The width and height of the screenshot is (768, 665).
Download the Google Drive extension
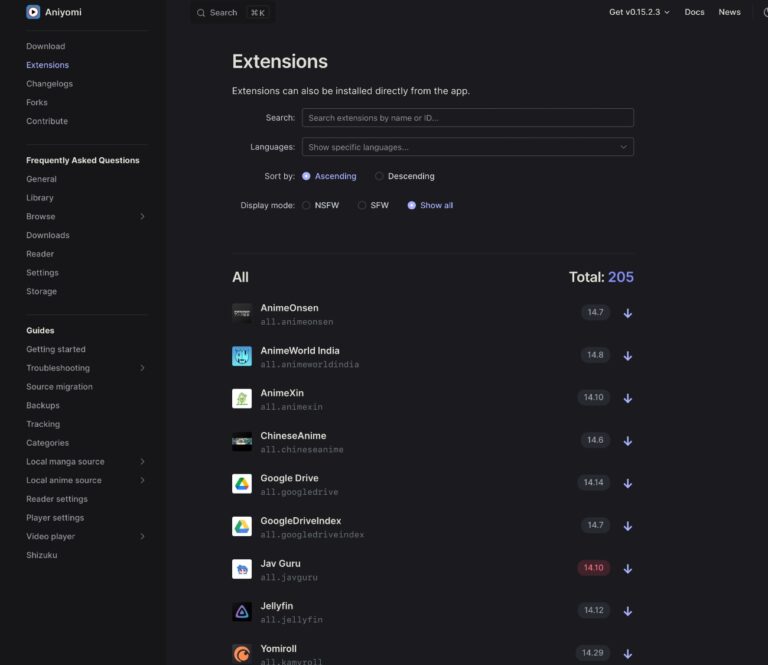[628, 483]
